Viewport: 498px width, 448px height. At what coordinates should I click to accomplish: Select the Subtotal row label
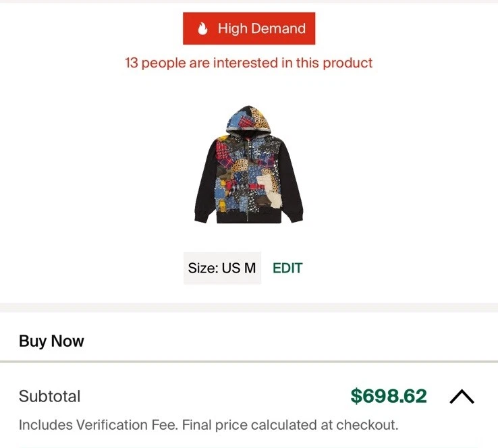tap(49, 396)
